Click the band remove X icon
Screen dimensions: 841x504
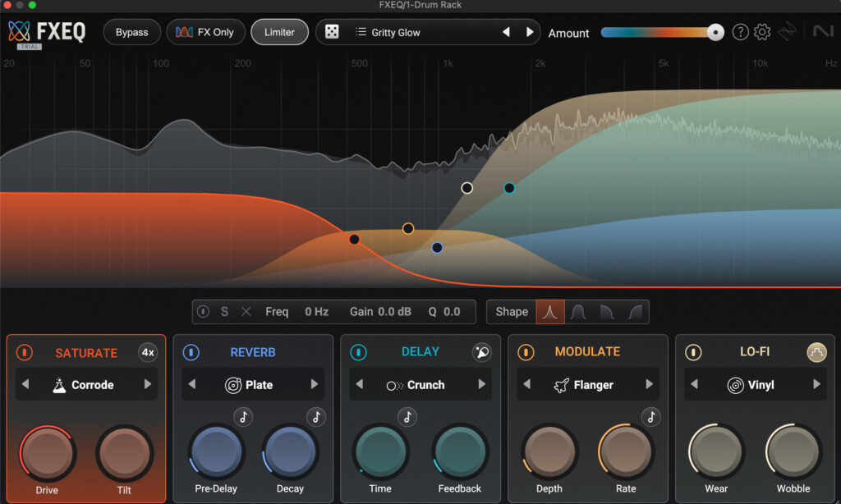[246, 312]
